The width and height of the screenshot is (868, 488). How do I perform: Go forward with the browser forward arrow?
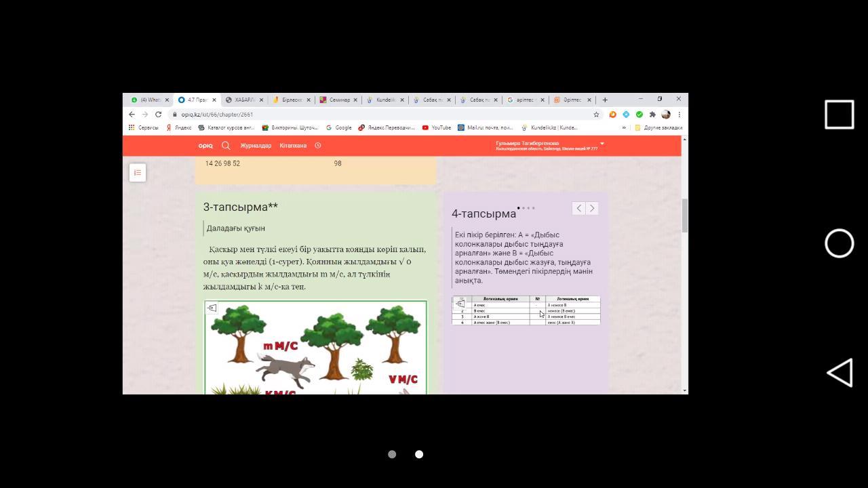tap(145, 115)
